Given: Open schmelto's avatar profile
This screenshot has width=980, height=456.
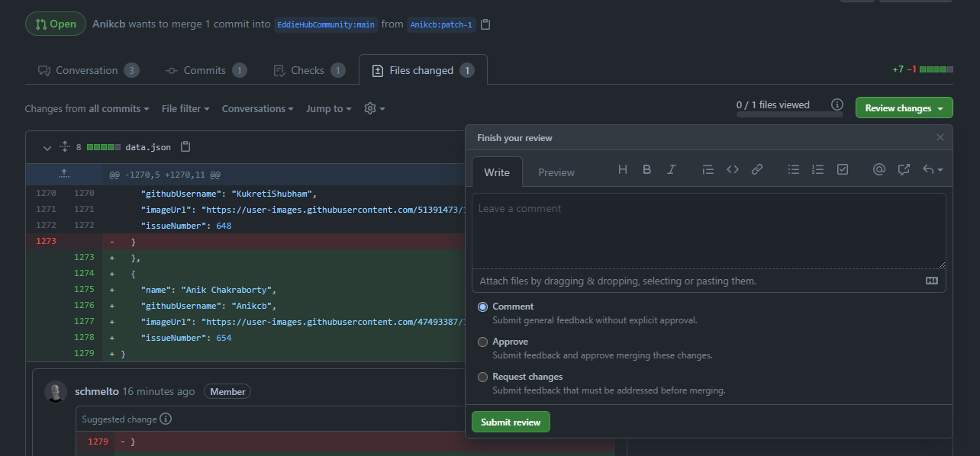Looking at the screenshot, I should (x=56, y=392).
